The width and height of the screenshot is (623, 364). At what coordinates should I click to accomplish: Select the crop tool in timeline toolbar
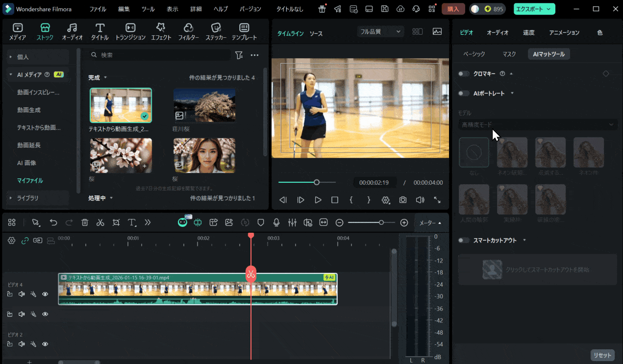tap(116, 222)
